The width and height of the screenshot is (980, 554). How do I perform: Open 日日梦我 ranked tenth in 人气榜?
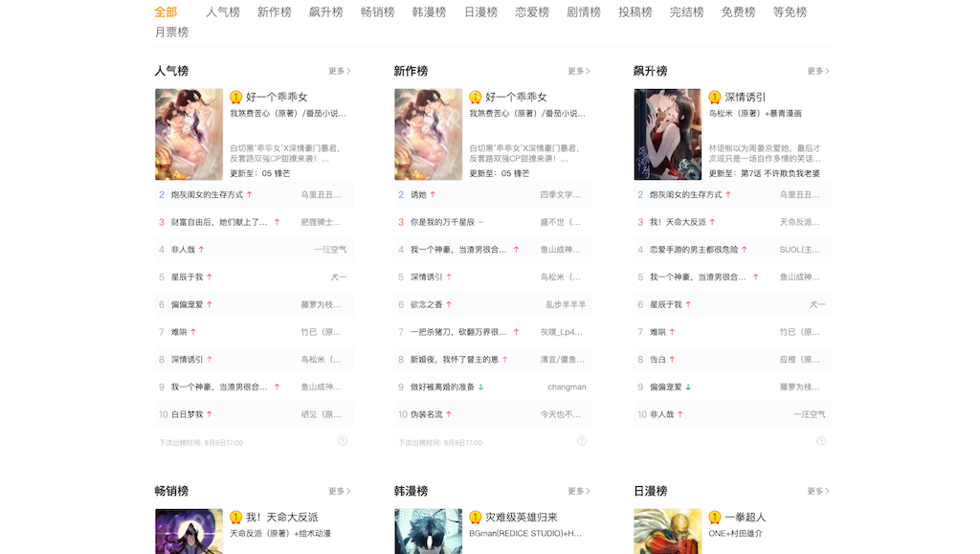coord(187,414)
